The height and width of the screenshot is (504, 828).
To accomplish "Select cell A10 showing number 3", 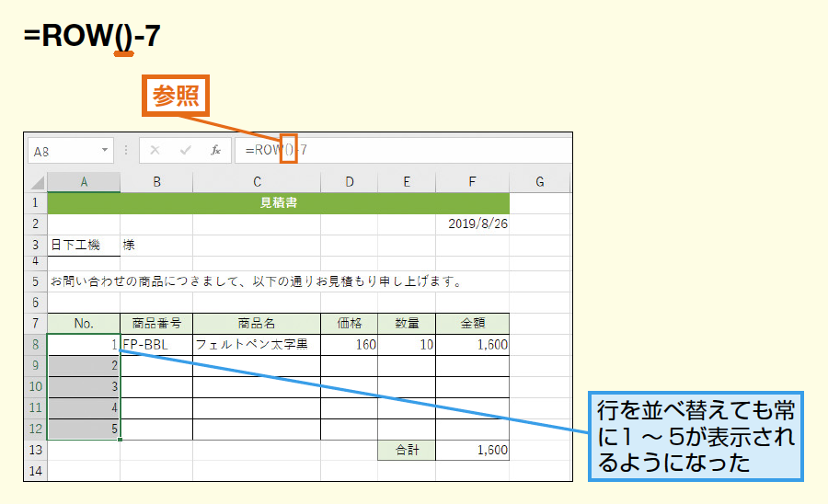I will click(84, 387).
